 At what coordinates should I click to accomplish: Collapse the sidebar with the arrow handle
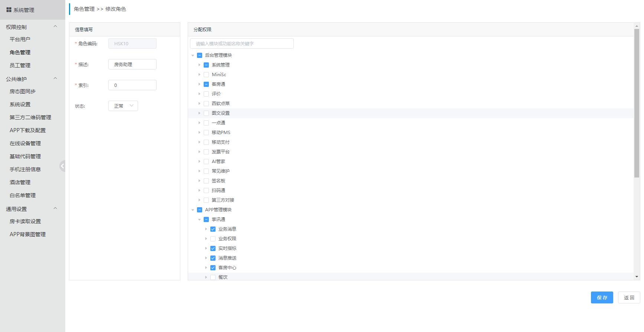[63, 166]
